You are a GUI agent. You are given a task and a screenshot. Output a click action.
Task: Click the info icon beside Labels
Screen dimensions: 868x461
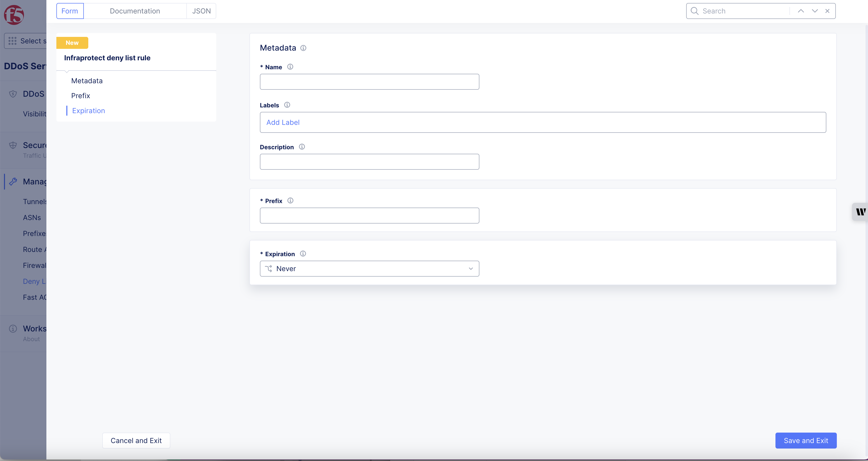[x=287, y=105]
